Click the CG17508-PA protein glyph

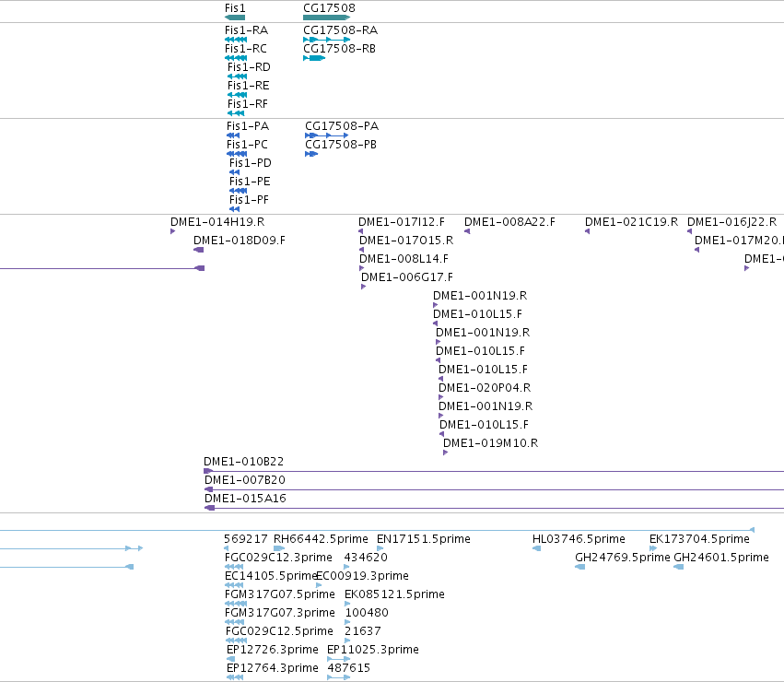(326, 135)
